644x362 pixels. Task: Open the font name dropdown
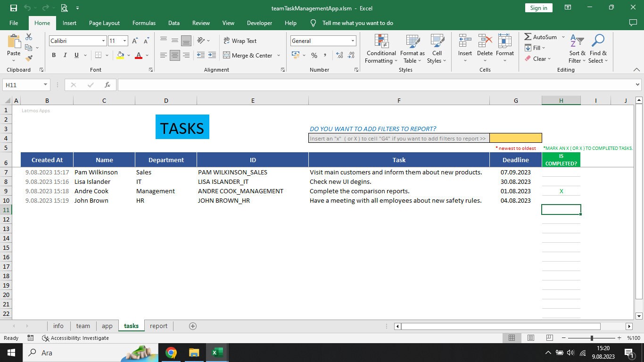[104, 41]
